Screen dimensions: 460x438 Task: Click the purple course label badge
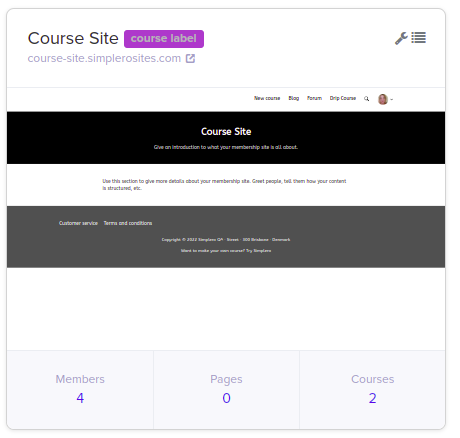pos(164,39)
